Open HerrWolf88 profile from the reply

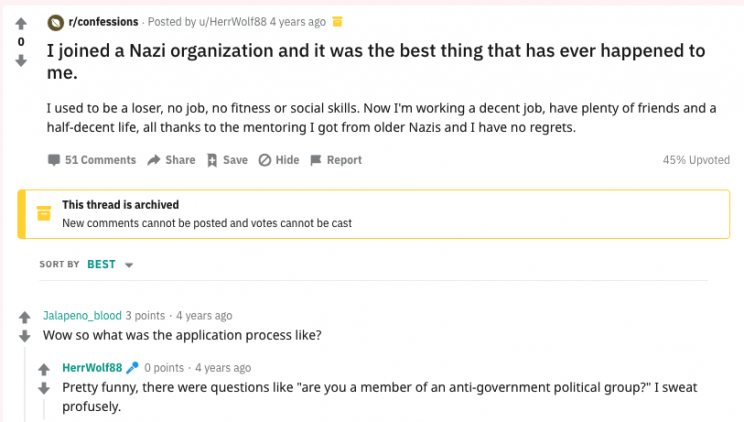point(92,367)
